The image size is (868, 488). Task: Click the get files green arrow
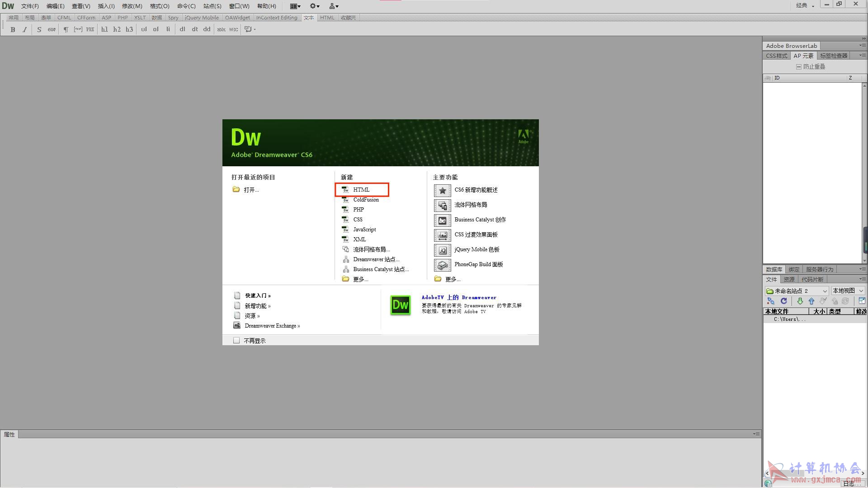point(800,301)
